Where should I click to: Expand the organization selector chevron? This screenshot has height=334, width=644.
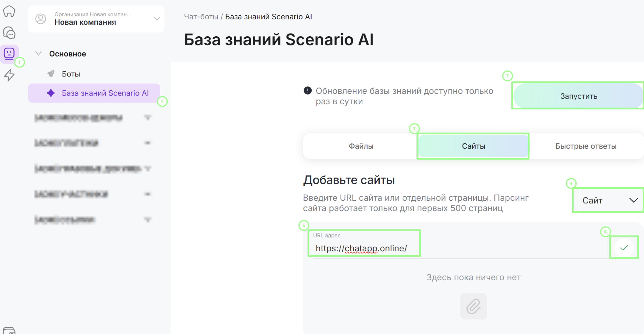[157, 19]
